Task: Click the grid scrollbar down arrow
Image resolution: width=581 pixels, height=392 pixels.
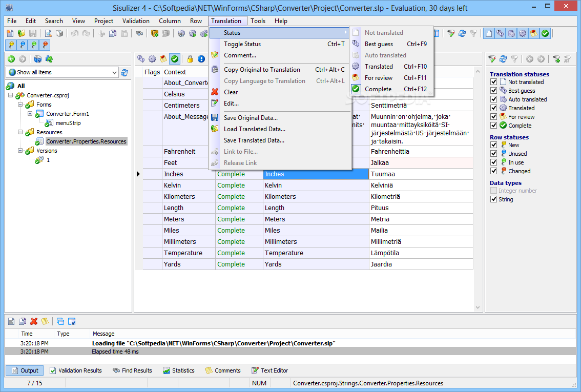Action: [x=478, y=307]
